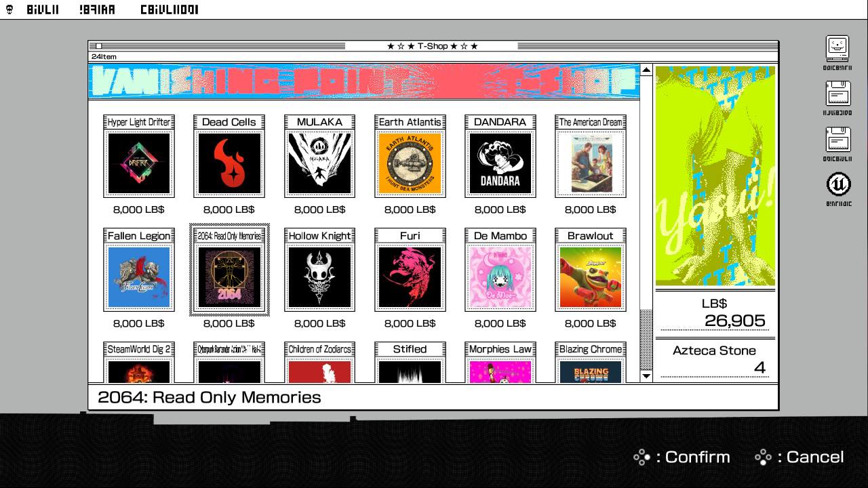
Task: Select the Hollow Knight shirt icon
Action: [x=319, y=277]
